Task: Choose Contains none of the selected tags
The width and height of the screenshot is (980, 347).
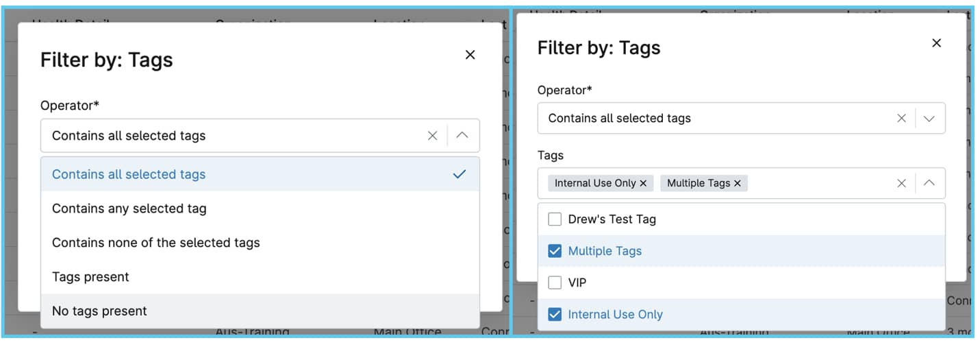Action: pos(260,243)
